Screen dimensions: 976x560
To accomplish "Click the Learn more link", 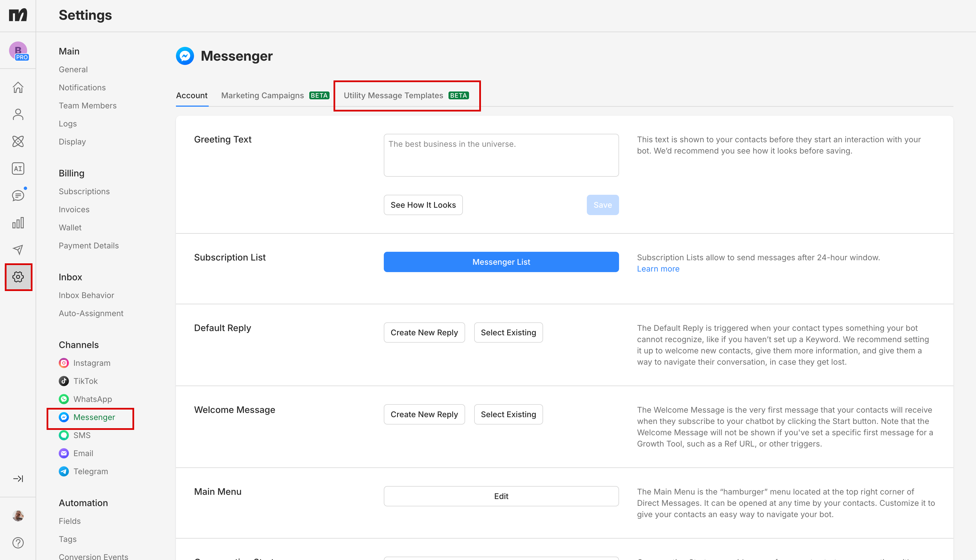I will 658,269.
